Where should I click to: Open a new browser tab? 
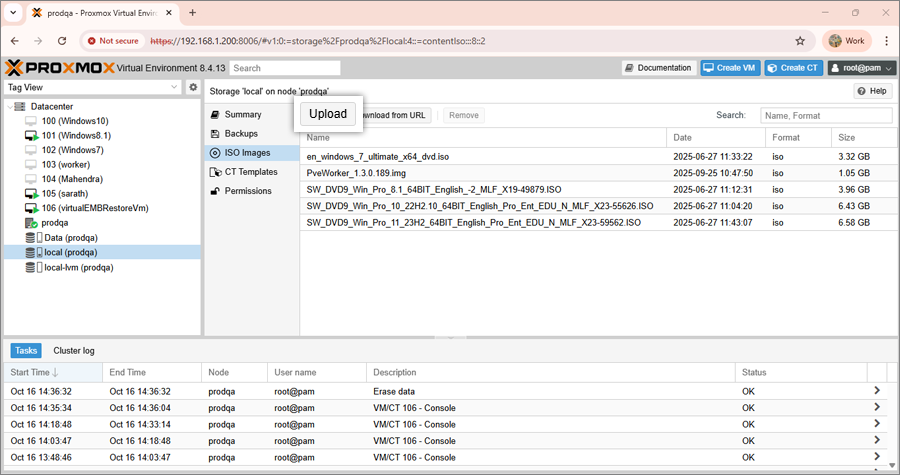(193, 13)
